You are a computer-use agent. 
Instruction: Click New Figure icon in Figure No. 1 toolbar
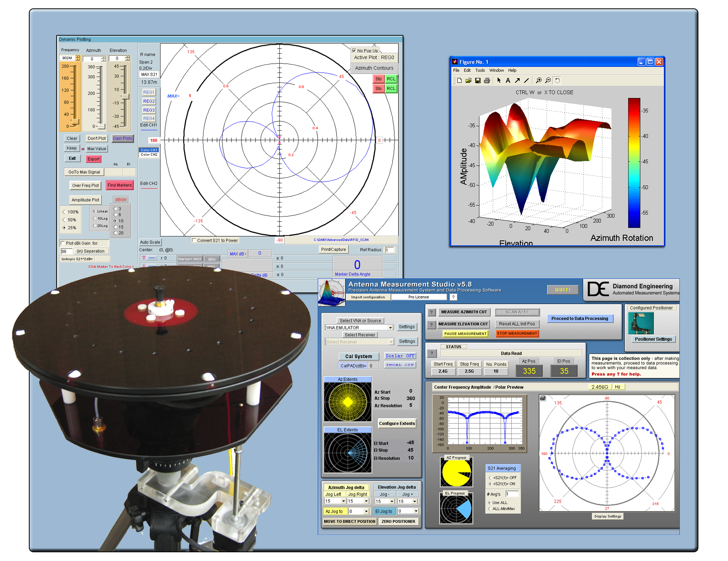(459, 81)
